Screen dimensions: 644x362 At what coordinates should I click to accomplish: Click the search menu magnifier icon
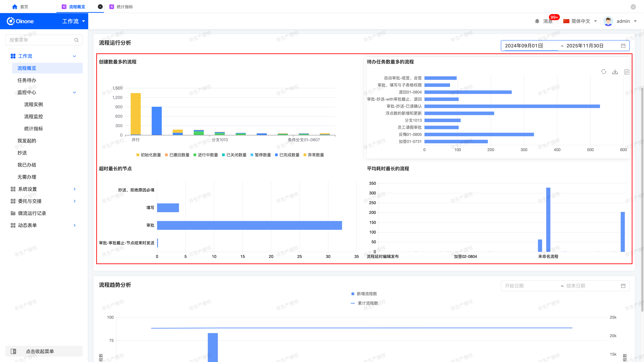click(x=76, y=40)
